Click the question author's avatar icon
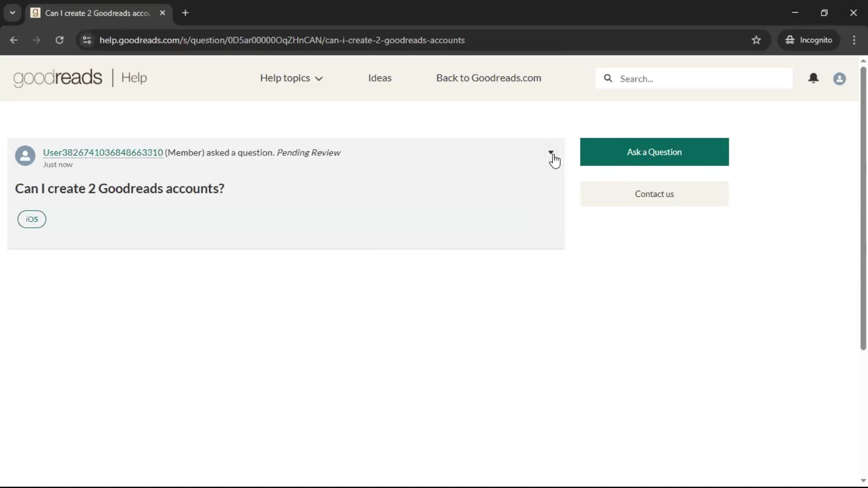868x488 pixels. [25, 156]
